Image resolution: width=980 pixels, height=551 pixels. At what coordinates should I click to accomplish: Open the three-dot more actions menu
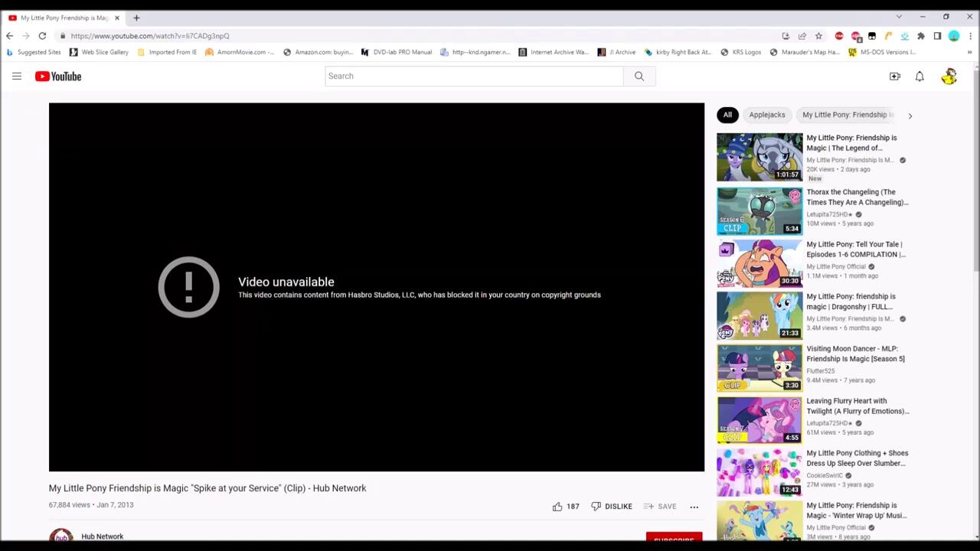click(694, 507)
